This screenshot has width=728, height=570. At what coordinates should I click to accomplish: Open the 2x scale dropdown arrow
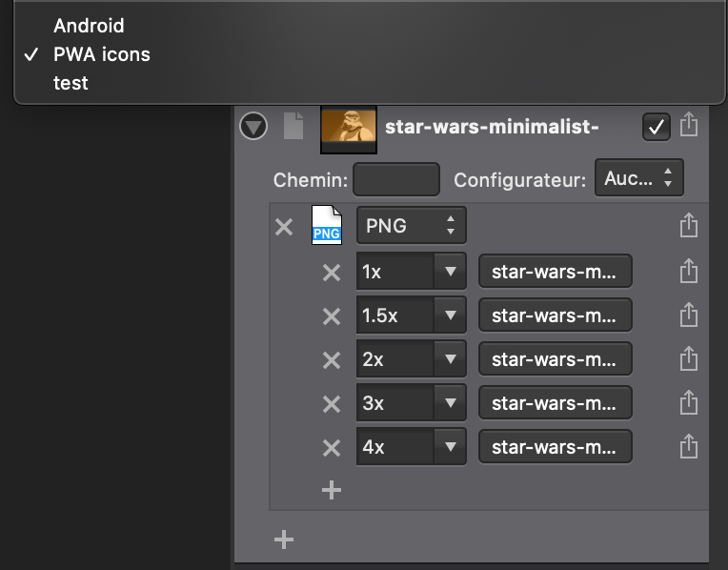(x=450, y=358)
